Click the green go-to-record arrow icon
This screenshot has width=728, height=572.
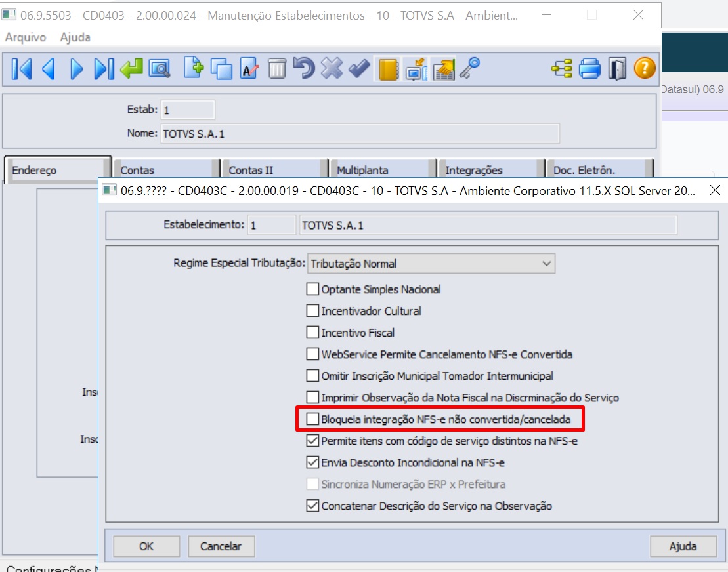[x=132, y=69]
